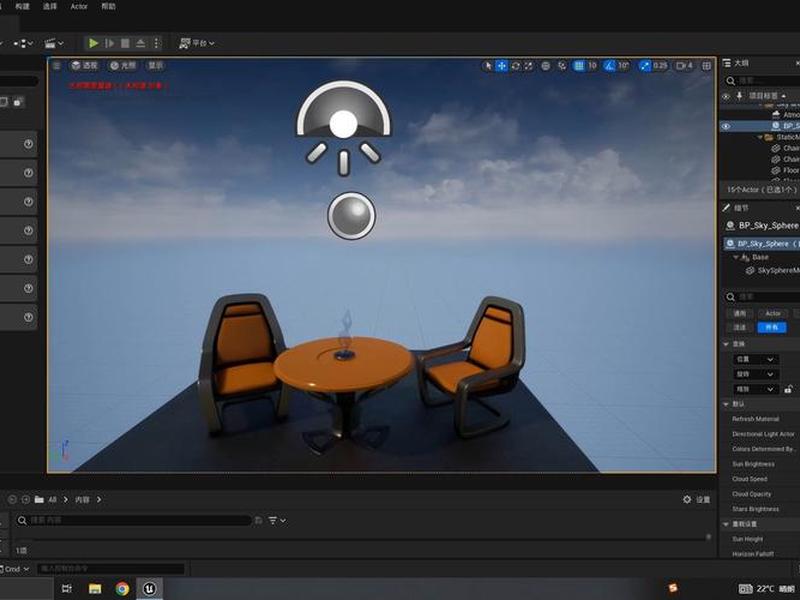The width and height of the screenshot is (800, 600).
Task: Click the 细节 Details panel tab
Action: click(735, 208)
